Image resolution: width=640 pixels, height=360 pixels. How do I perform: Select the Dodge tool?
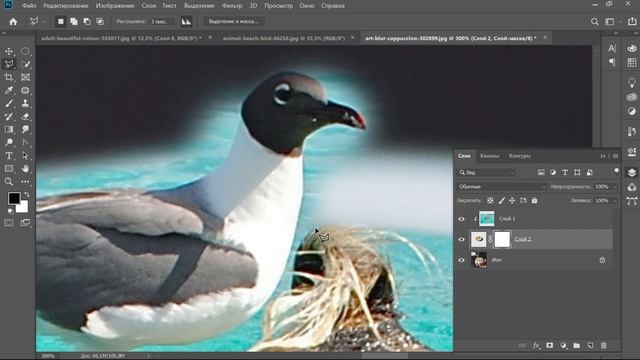click(9, 142)
